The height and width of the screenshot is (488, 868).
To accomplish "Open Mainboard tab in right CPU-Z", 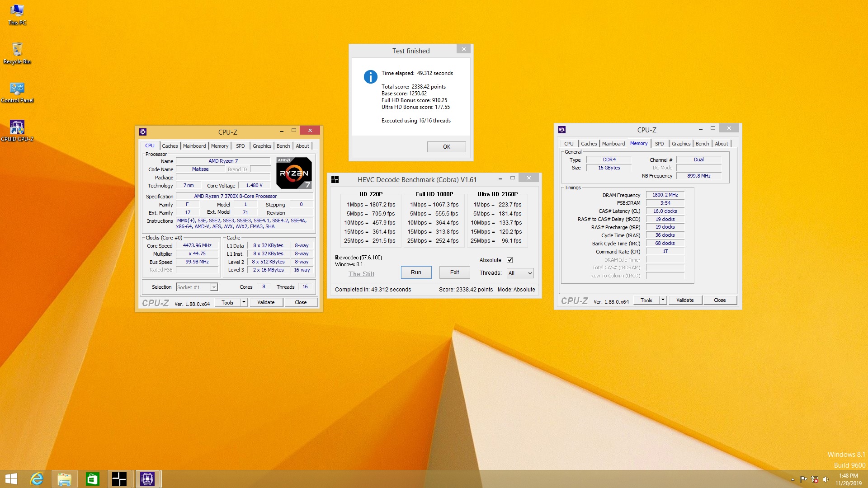I will point(613,144).
